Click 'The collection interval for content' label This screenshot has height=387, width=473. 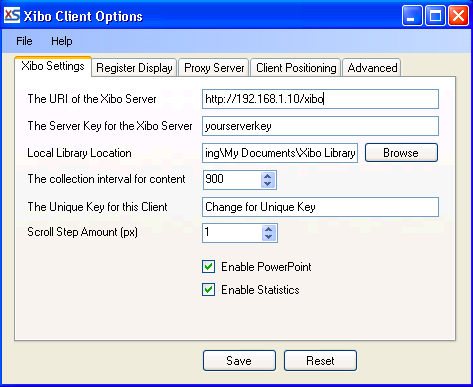tap(106, 179)
